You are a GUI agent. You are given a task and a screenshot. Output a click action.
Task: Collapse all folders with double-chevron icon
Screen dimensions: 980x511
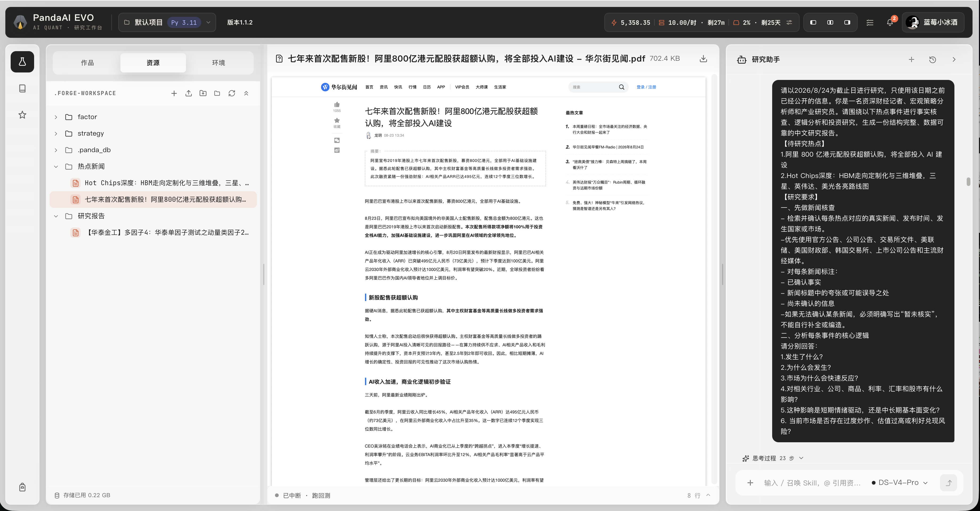pyautogui.click(x=246, y=93)
